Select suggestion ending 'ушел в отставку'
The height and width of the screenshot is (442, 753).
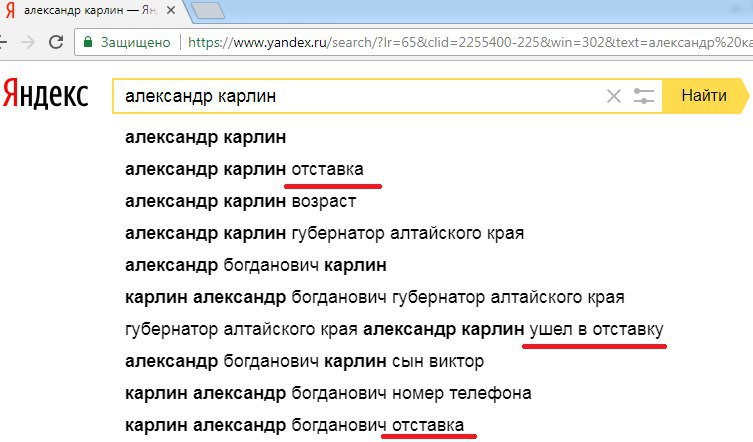coord(394,330)
